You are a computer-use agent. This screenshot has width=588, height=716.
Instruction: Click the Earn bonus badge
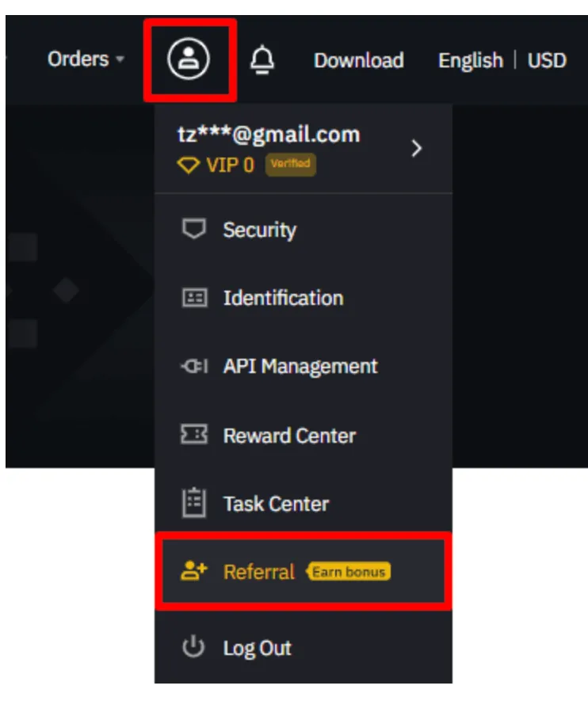point(349,572)
